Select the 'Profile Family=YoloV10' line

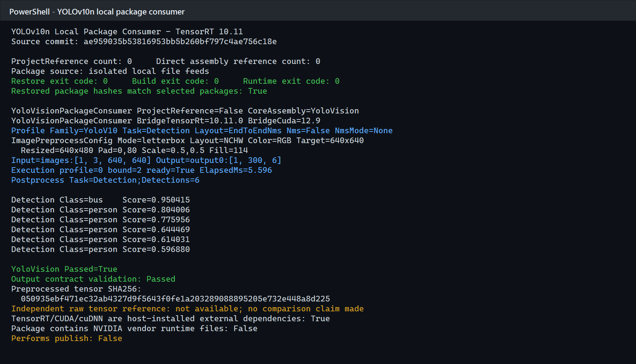tap(202, 130)
